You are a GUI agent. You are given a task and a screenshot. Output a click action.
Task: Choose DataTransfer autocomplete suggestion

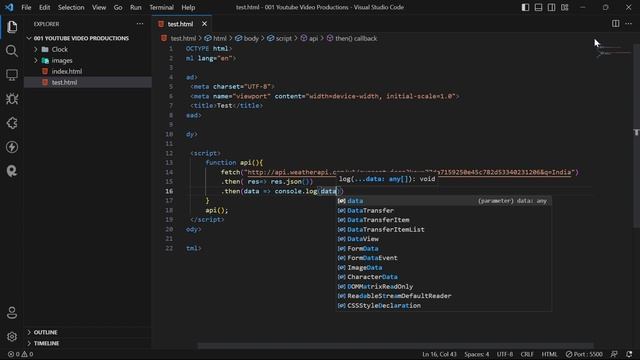(x=444, y=211)
